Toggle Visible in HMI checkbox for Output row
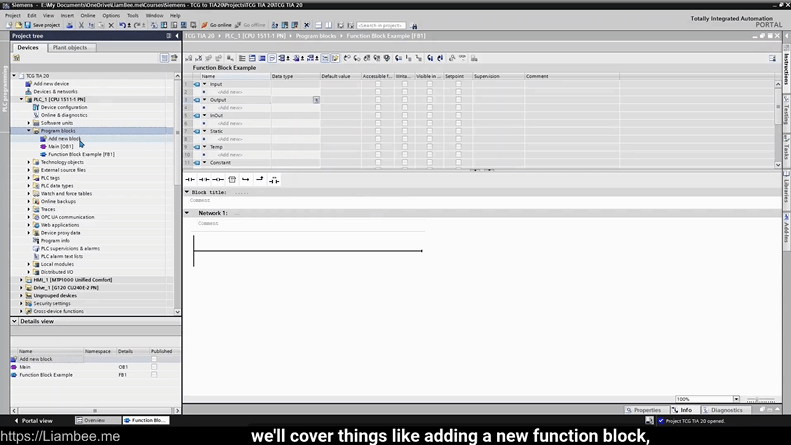The height and width of the screenshot is (445, 791). click(430, 100)
